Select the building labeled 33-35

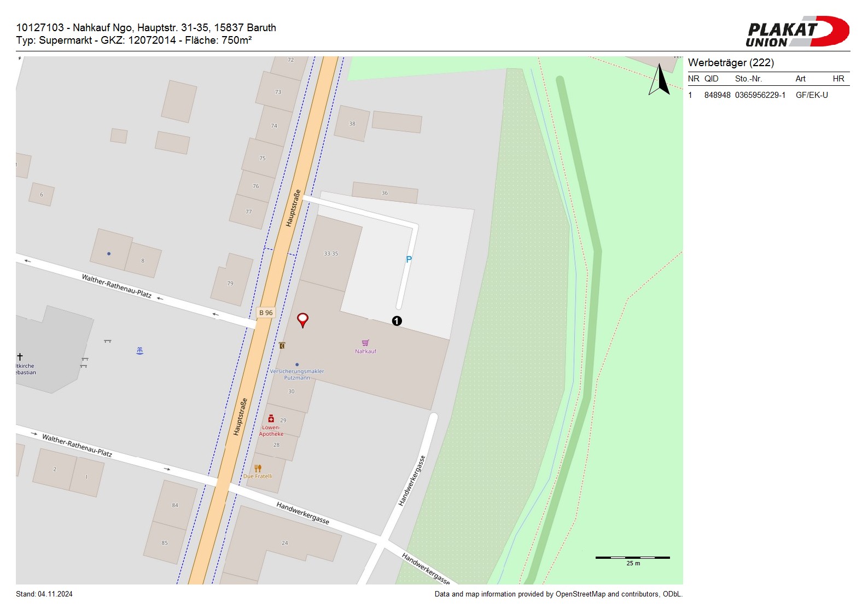tap(331, 254)
